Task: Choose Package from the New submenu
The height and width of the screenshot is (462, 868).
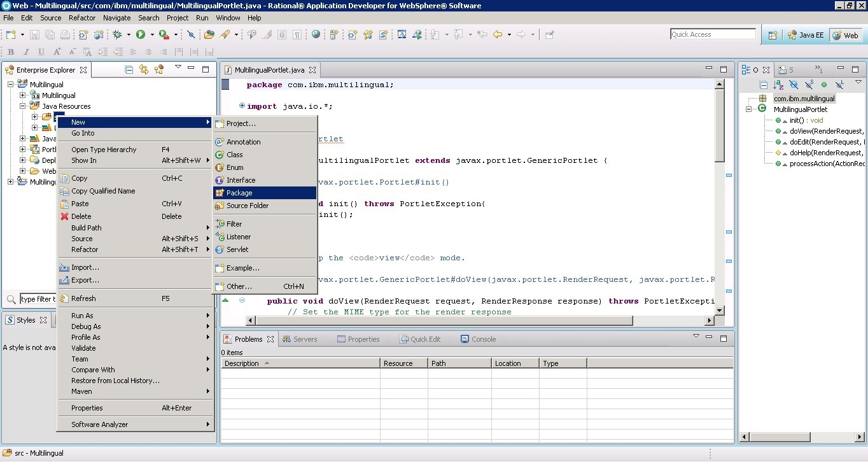Action: tap(265, 193)
